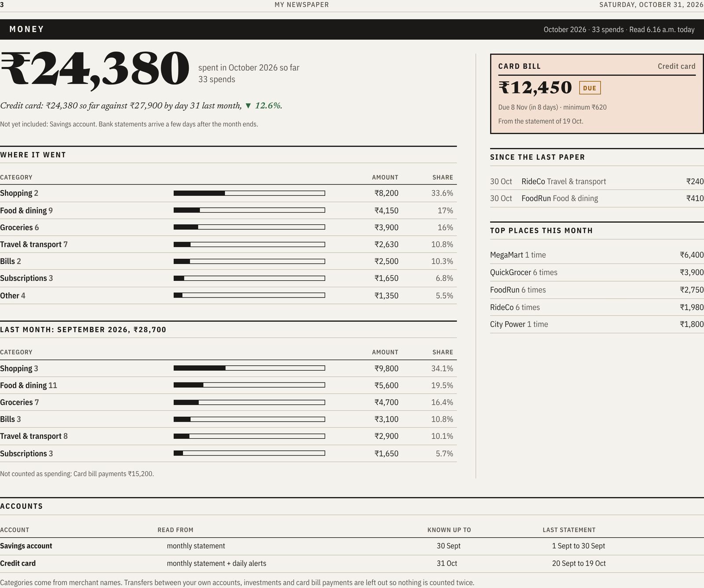Image resolution: width=704 pixels, height=588 pixels.
Task: Click the Bills 2 category label
Action: 11,261
